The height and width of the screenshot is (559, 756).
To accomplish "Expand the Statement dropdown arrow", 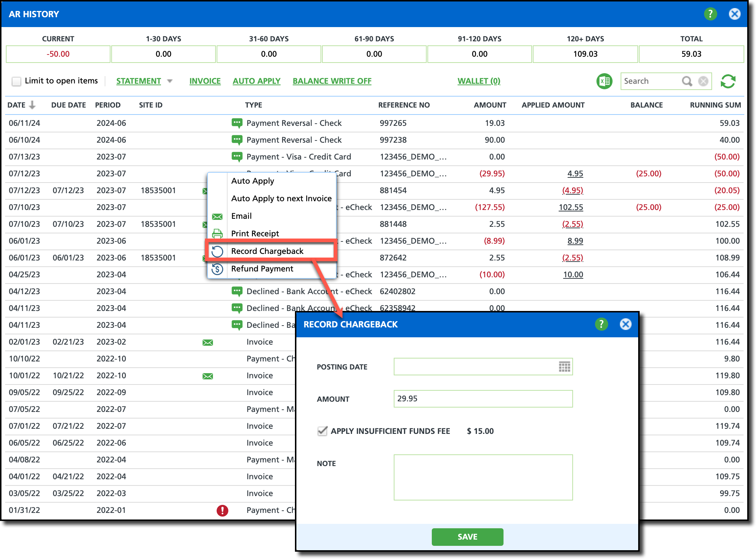I will click(x=170, y=81).
